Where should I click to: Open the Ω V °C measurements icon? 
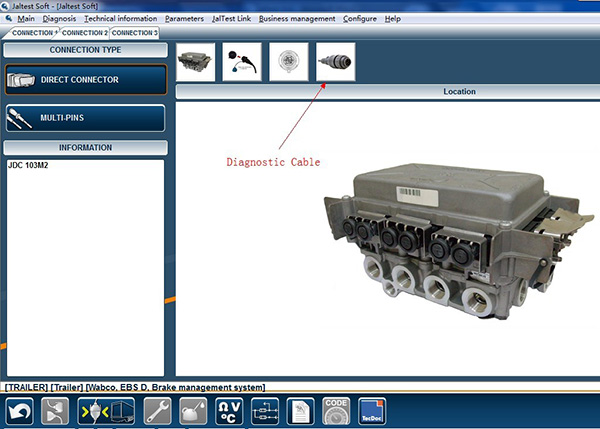[x=230, y=411]
